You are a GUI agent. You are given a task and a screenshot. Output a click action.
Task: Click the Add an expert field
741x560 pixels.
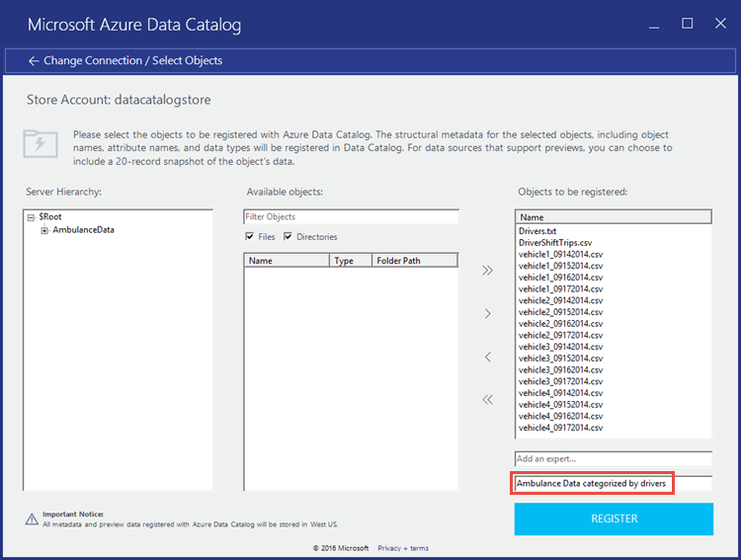coord(614,459)
